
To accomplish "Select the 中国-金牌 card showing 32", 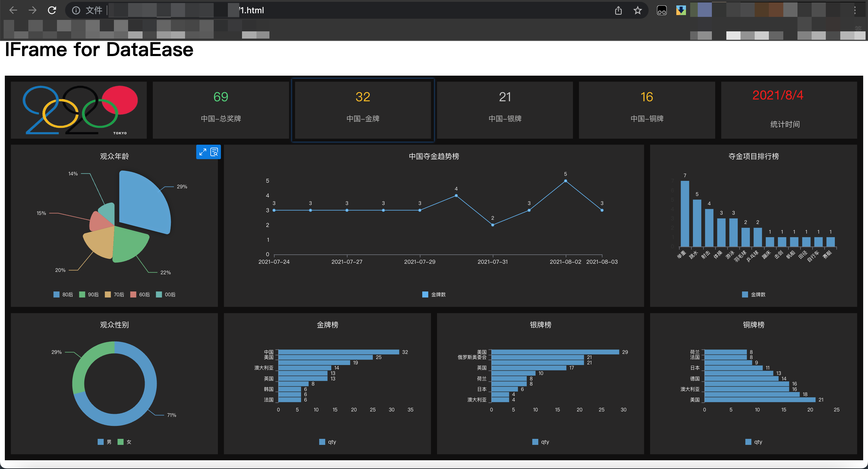I will (x=363, y=110).
